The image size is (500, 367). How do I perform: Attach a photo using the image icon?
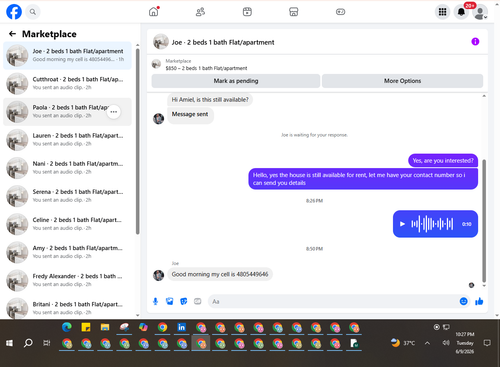point(170,301)
